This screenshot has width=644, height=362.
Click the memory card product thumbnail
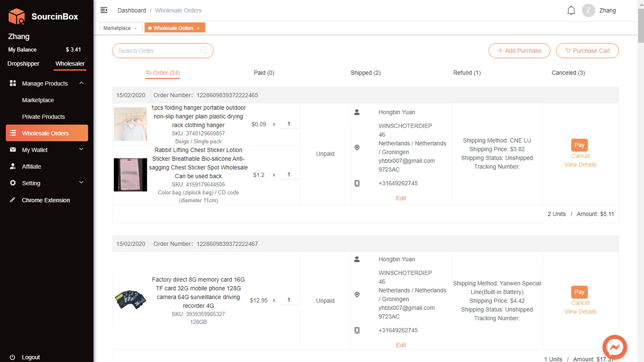tap(130, 300)
